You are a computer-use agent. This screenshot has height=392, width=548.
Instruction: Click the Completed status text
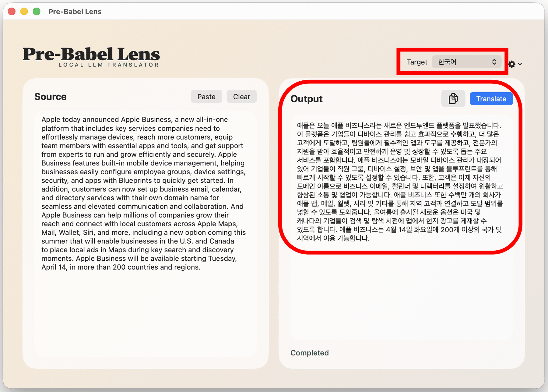click(310, 353)
